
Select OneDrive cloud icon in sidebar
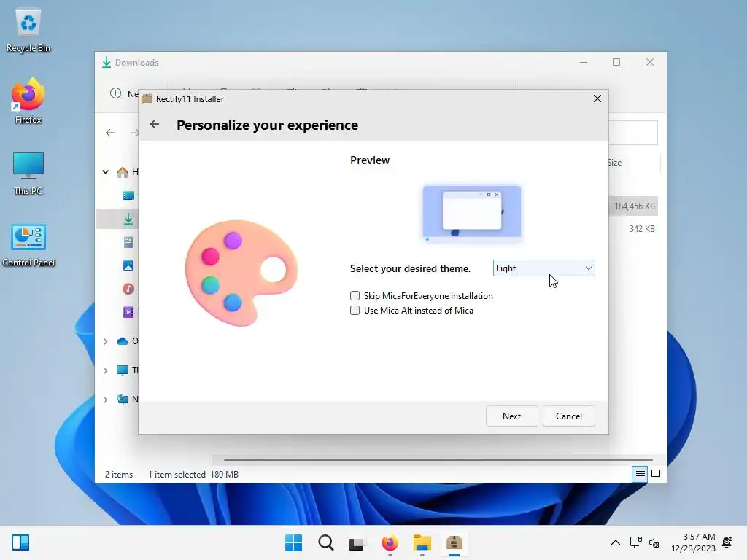pos(123,341)
